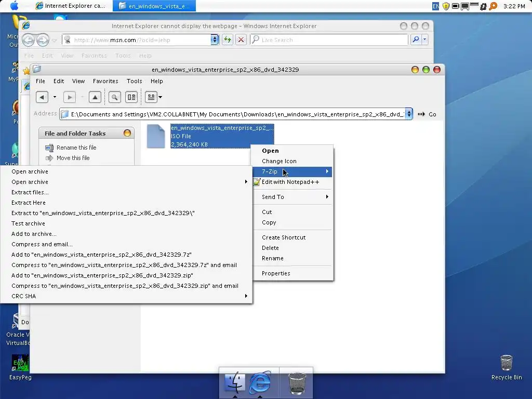Toggle the Folders pane toolbar button
Image resolution: width=532 pixels, height=399 pixels.
coord(131,97)
